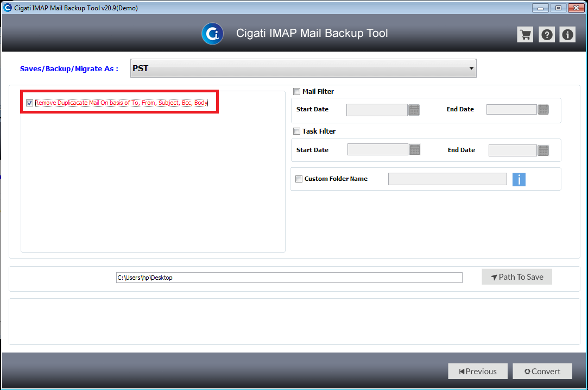
Task: Go back with the Previous button
Action: 478,371
